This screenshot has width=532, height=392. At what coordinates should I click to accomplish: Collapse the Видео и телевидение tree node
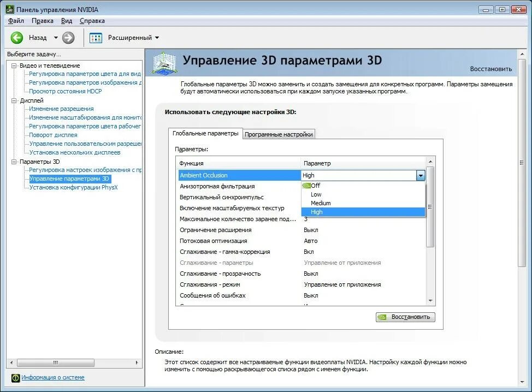click(14, 66)
